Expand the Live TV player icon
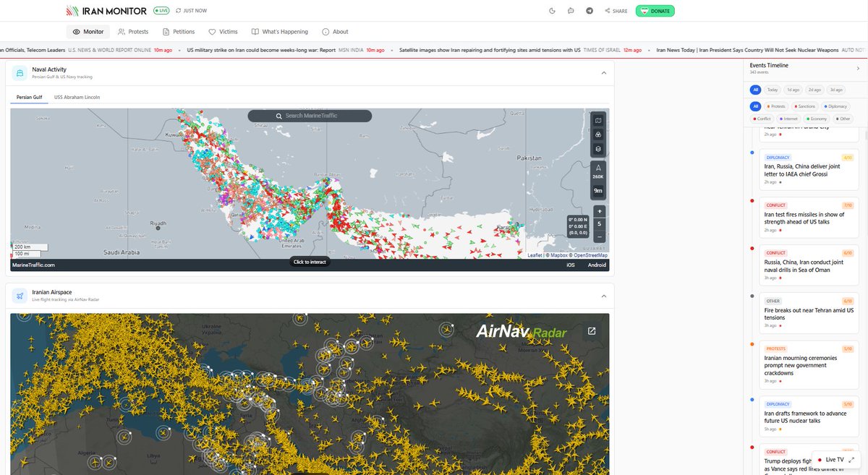The height and width of the screenshot is (475, 868). 851,460
